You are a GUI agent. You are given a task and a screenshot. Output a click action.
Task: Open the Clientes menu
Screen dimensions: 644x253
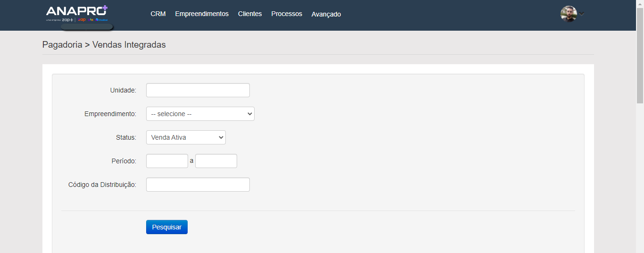tap(250, 14)
